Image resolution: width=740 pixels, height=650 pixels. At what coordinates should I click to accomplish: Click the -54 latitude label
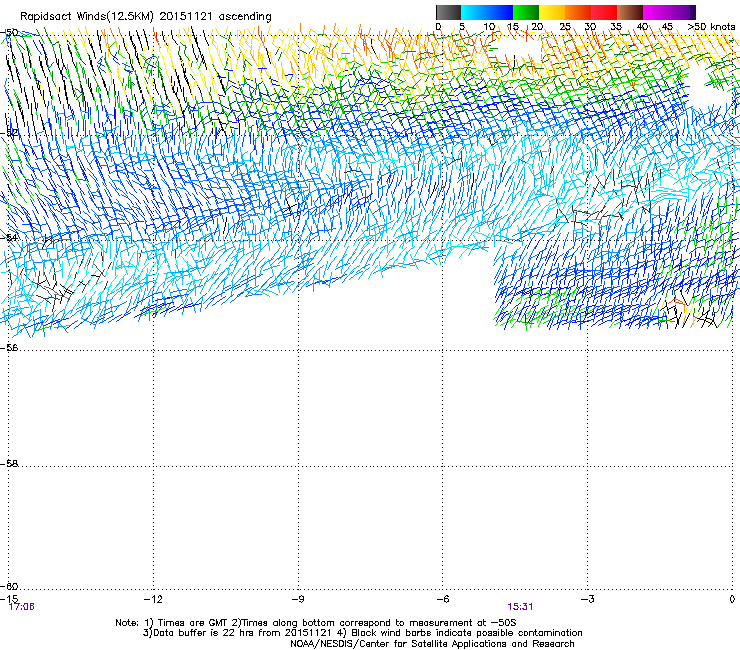click(x=10, y=237)
